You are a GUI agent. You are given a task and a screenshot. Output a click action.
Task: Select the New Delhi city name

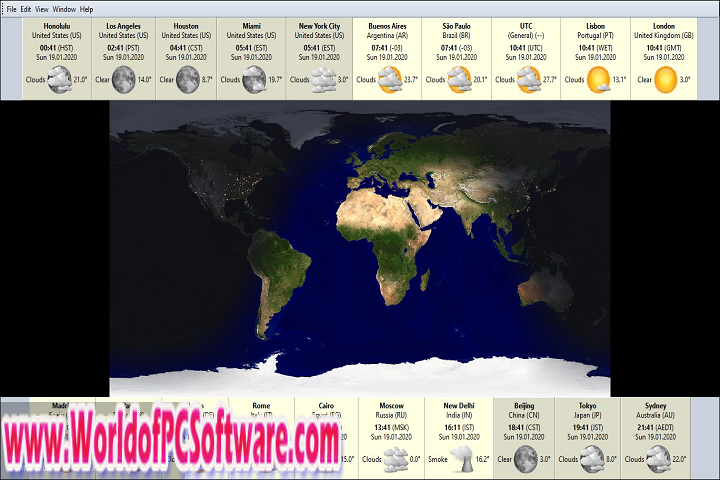pyautogui.click(x=459, y=406)
